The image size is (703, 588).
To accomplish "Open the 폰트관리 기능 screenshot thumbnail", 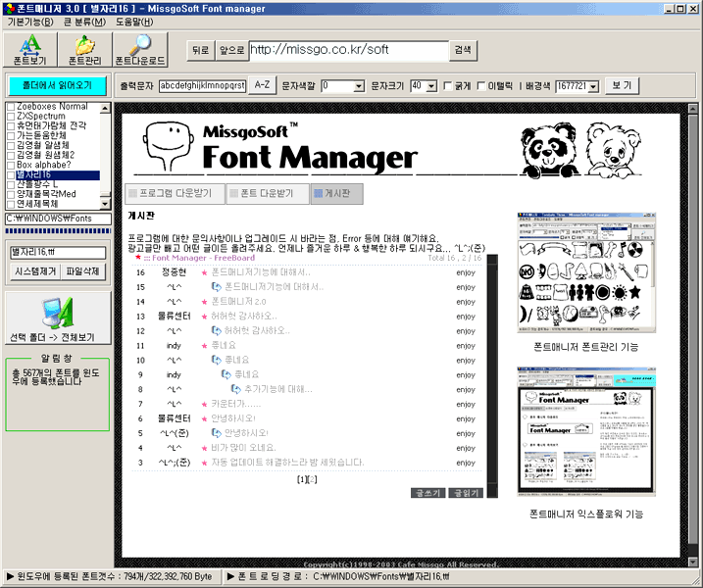I will pyautogui.click(x=586, y=272).
